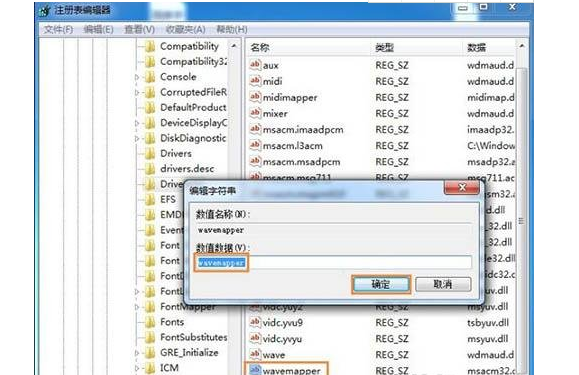Screen dimensions: 579x375
Task: Click the string icon beside msacm.imaadpcm
Action: (255, 129)
